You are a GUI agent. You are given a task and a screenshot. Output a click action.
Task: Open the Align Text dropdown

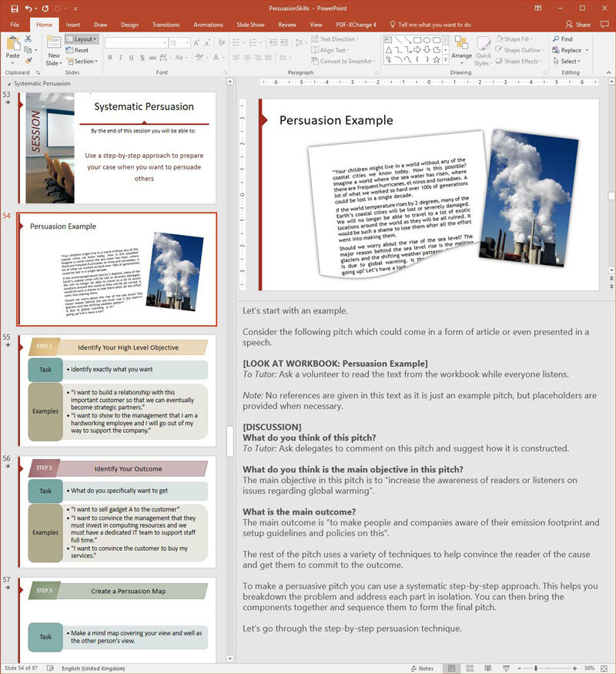pos(330,50)
